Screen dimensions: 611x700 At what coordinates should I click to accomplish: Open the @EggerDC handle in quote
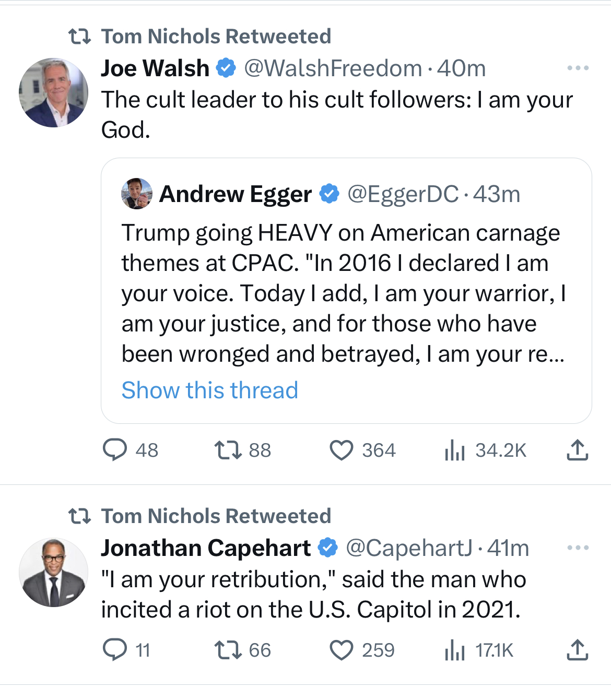[403, 194]
